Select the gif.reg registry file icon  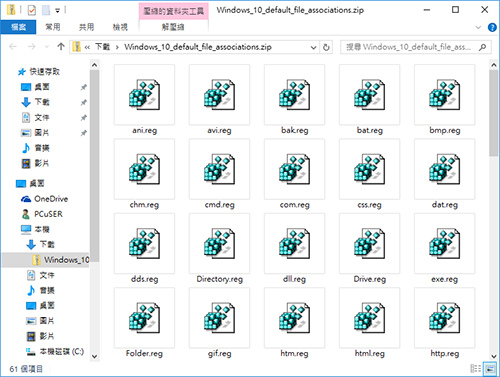[219, 318]
